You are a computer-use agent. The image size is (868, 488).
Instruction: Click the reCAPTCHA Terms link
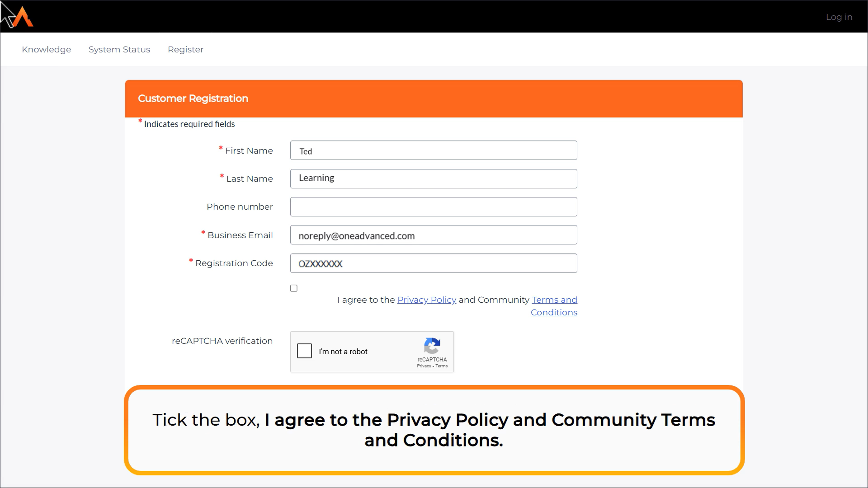coord(442,366)
